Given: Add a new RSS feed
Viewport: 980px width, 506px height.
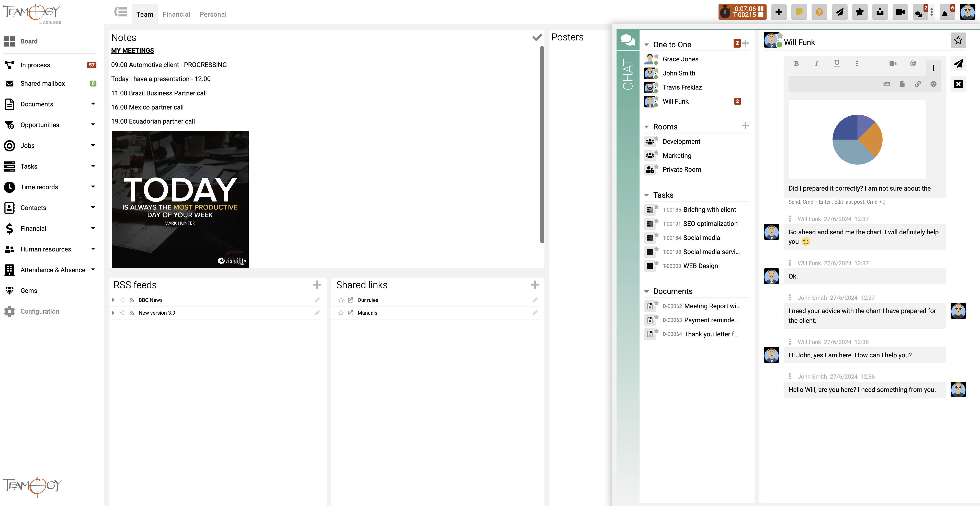Looking at the screenshot, I should (317, 285).
